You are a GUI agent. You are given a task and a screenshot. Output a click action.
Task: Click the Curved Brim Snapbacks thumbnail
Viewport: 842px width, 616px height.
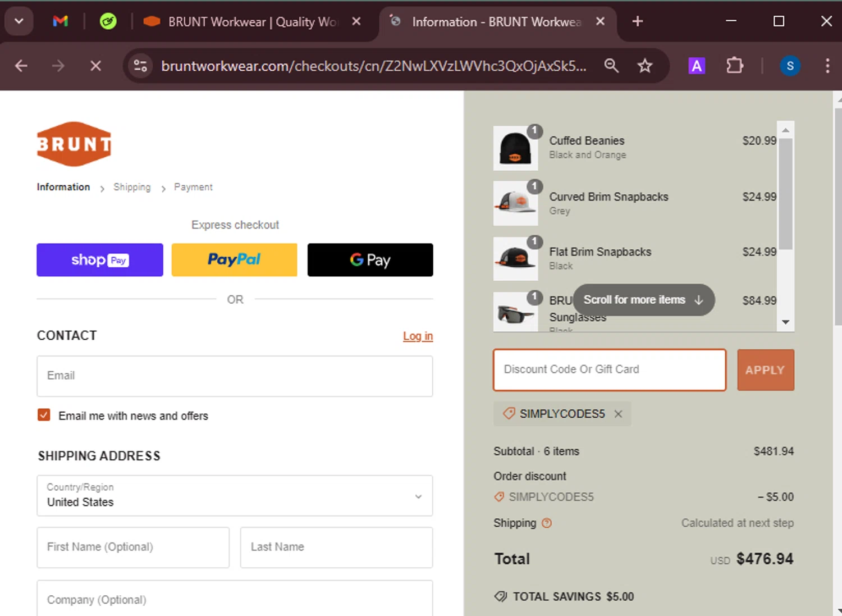pyautogui.click(x=515, y=203)
